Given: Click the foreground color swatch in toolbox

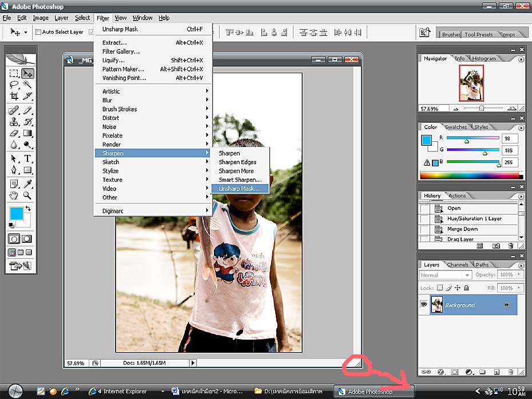Looking at the screenshot, I should (x=16, y=214).
